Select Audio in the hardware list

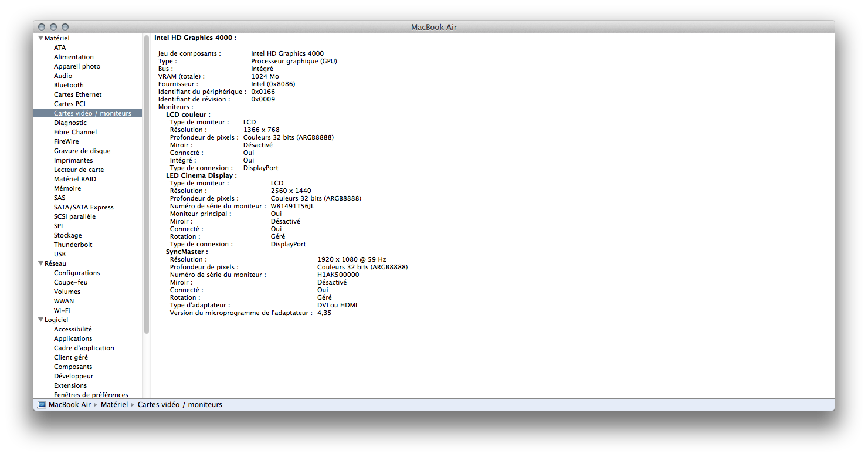(x=63, y=76)
